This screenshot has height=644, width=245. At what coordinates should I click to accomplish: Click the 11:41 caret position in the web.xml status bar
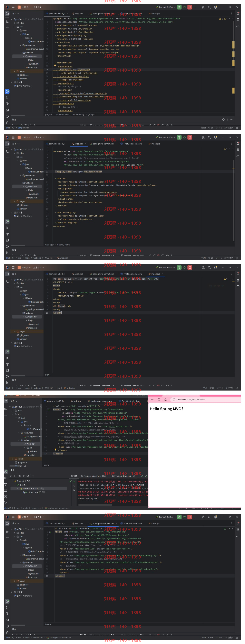pyautogui.click(x=204, y=258)
